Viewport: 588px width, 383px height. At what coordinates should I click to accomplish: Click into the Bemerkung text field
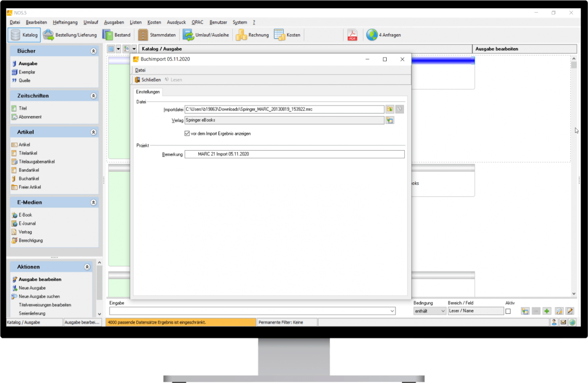click(x=294, y=154)
